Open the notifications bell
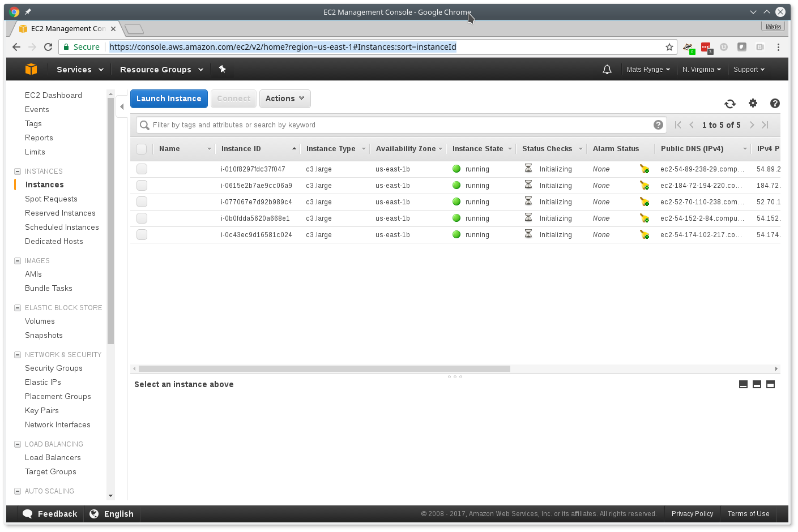798x532 pixels. [x=607, y=70]
